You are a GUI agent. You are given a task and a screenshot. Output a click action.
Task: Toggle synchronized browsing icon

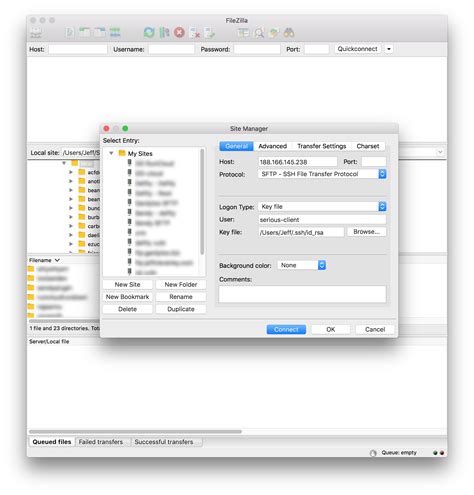click(274, 33)
